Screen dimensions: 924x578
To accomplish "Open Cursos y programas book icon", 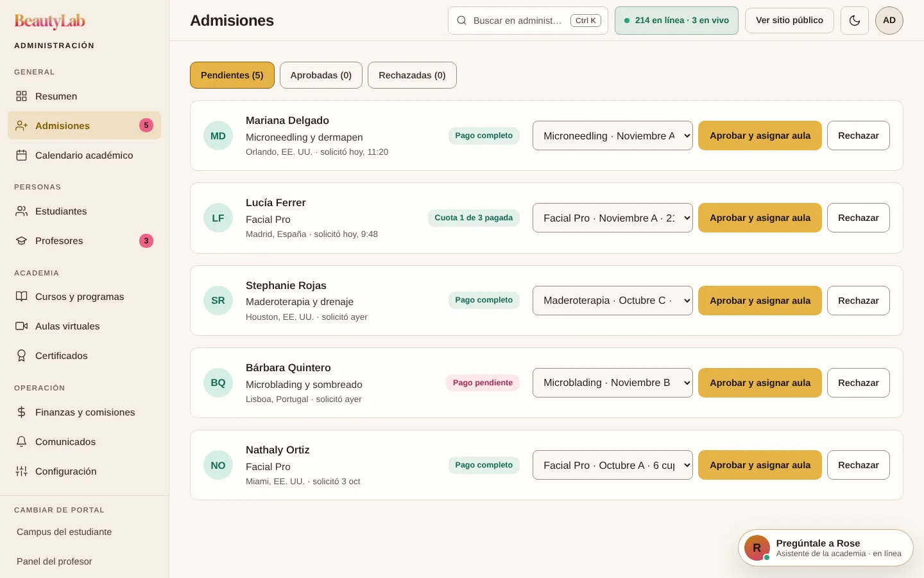I will [21, 297].
